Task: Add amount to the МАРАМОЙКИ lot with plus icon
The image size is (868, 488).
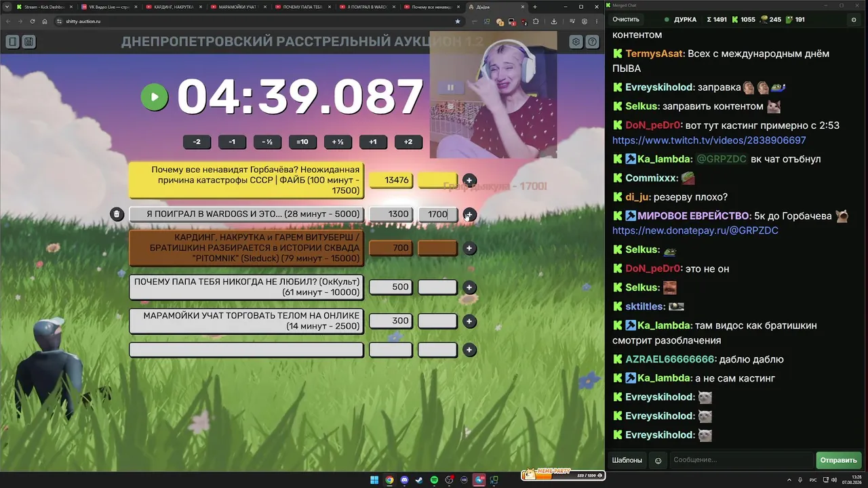Action: click(x=469, y=321)
